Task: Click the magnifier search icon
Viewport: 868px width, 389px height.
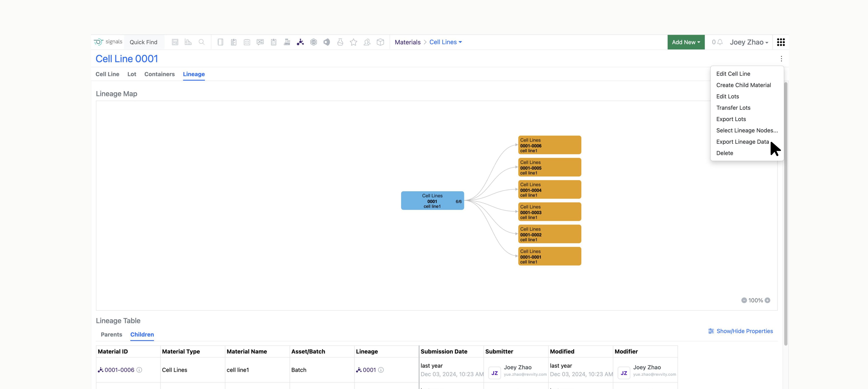Action: 201,42
